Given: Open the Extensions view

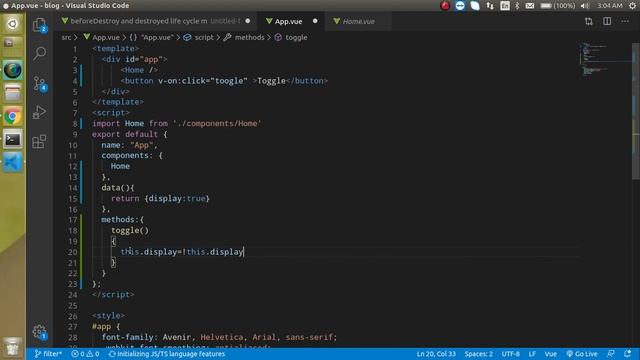Looking at the screenshot, I should point(39,142).
